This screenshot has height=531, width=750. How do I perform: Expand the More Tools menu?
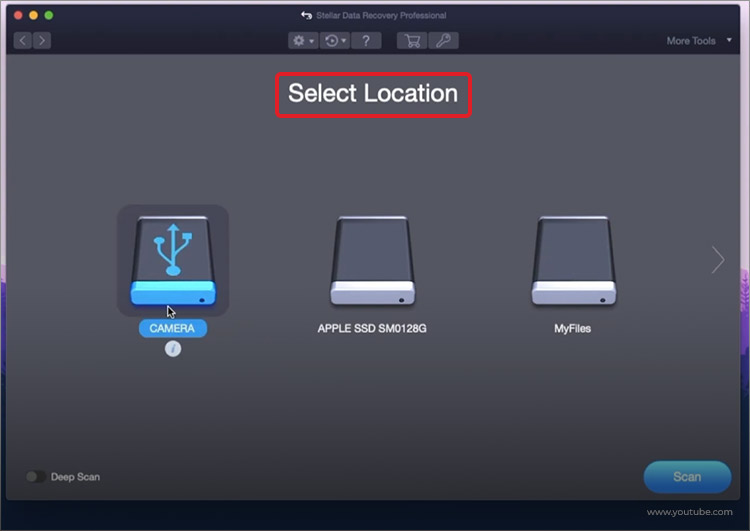(699, 41)
